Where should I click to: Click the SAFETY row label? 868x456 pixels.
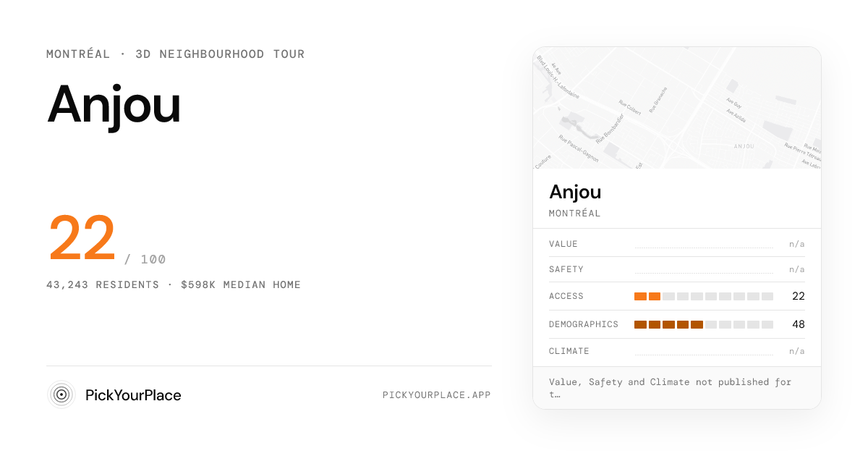(x=566, y=269)
